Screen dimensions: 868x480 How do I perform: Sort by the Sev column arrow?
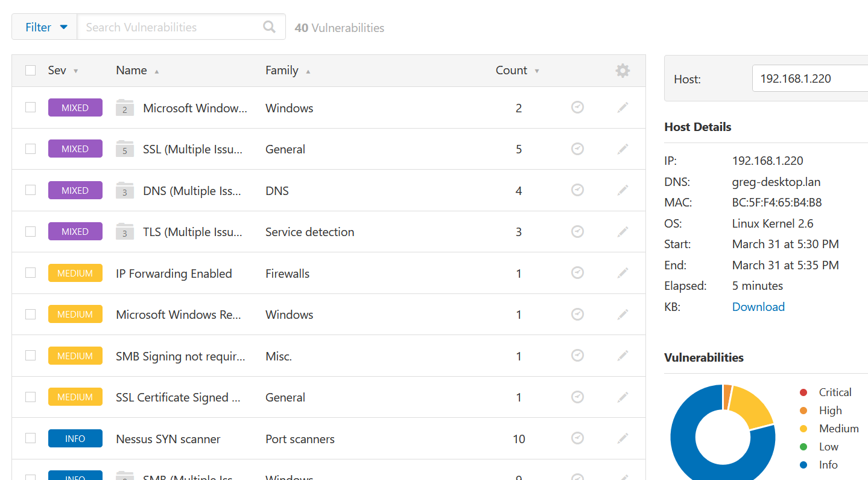[x=75, y=71]
